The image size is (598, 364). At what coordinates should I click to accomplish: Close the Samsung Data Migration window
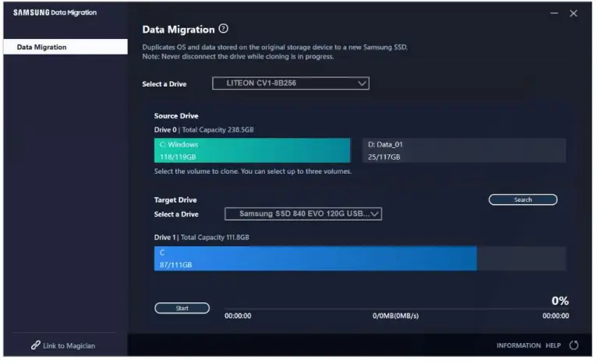pyautogui.click(x=573, y=13)
